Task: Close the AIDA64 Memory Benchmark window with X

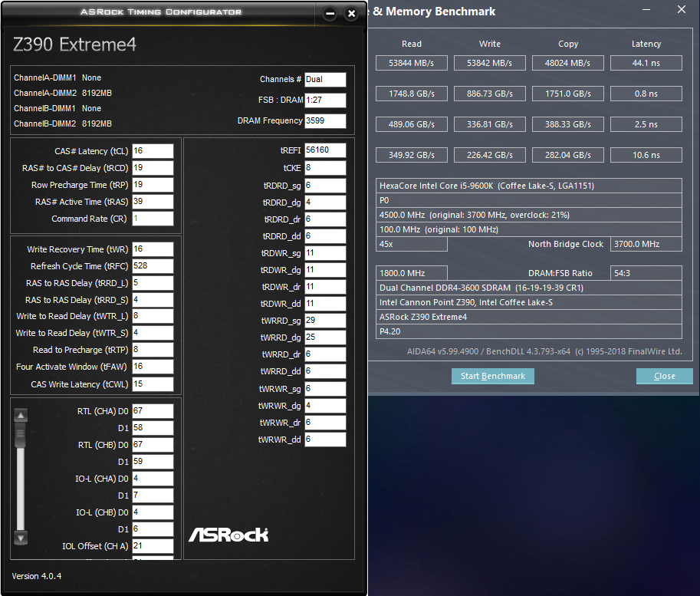Action: click(682, 9)
